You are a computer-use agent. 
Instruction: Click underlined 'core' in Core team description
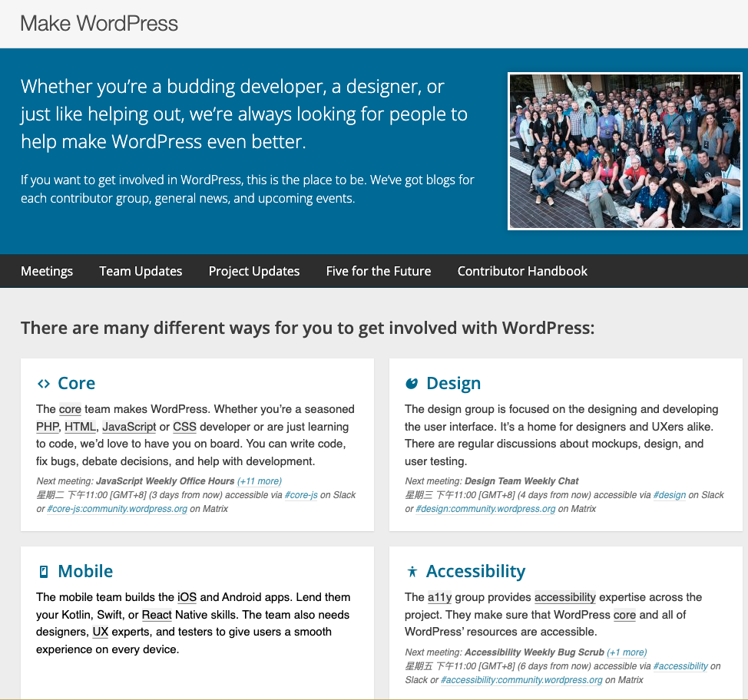pyautogui.click(x=70, y=409)
